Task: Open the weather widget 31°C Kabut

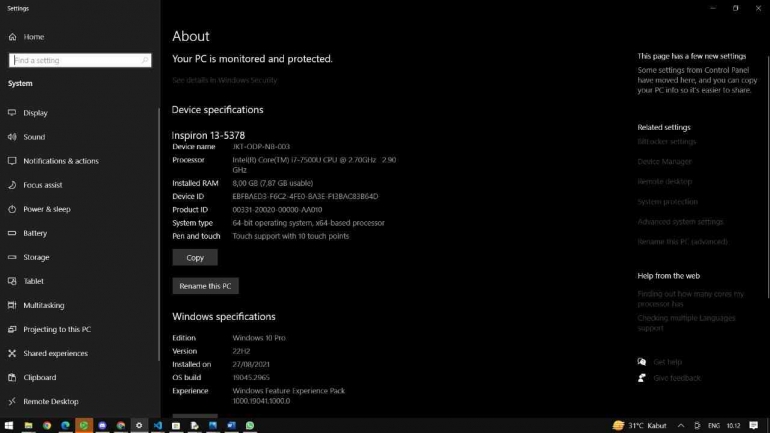Action: tap(640, 426)
